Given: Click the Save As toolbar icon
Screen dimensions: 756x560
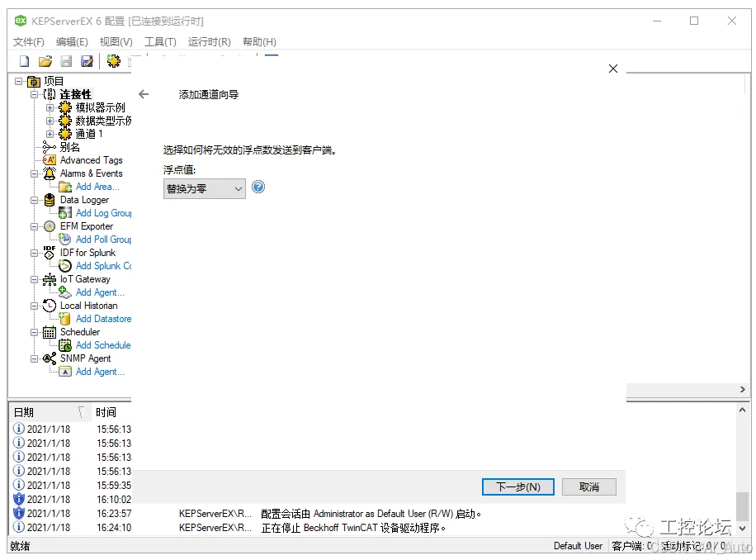Looking at the screenshot, I should click(87, 61).
